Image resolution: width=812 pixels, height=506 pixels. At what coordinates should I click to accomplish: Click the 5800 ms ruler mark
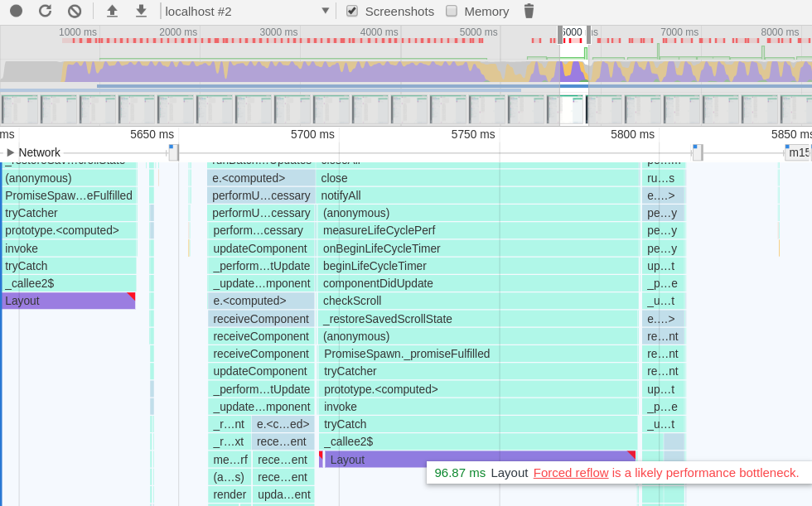click(x=632, y=134)
